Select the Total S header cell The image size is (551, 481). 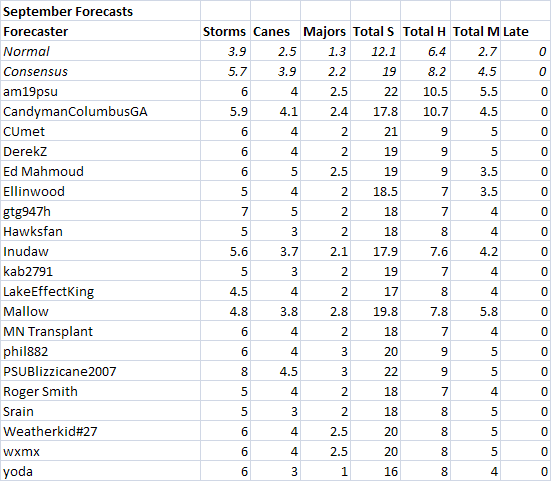[x=375, y=31]
